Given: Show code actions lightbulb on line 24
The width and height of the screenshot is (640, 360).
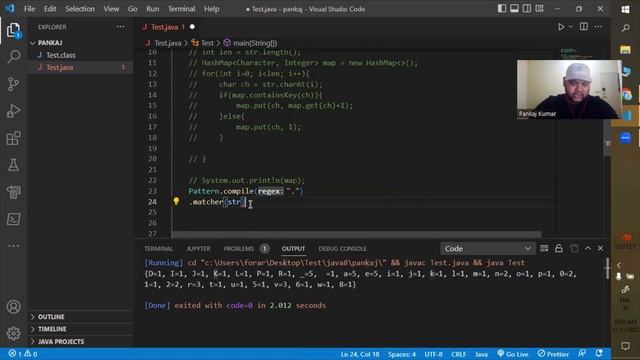Looking at the screenshot, I should [x=176, y=201].
